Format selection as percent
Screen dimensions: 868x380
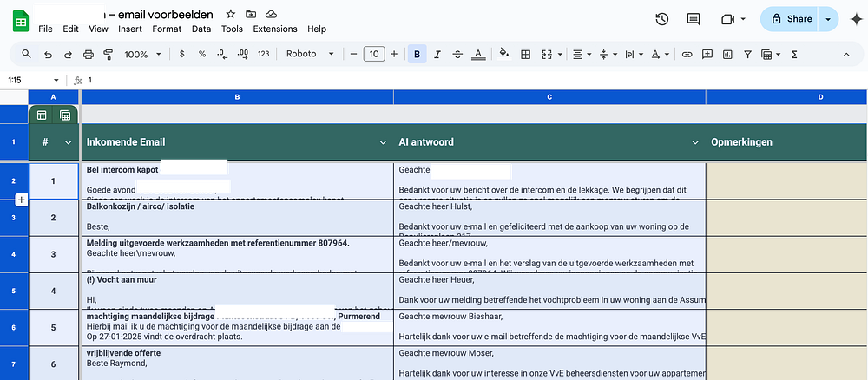(202, 54)
